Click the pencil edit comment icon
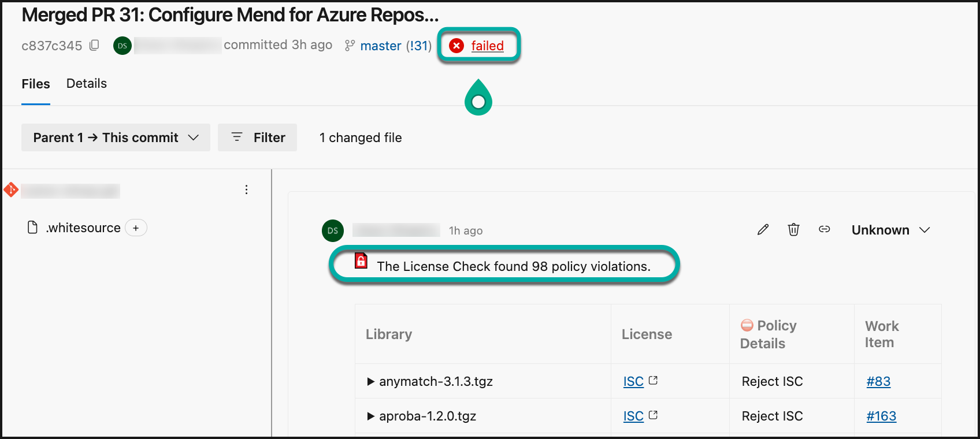 click(763, 230)
